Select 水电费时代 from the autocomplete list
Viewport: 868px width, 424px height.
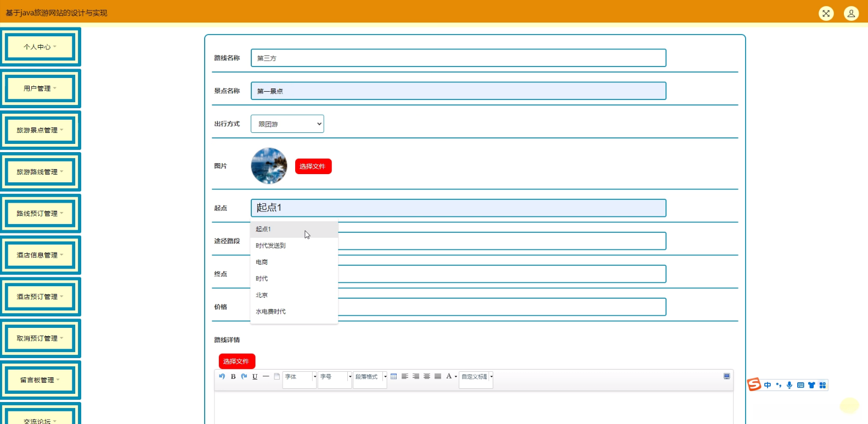pyautogui.click(x=294, y=311)
